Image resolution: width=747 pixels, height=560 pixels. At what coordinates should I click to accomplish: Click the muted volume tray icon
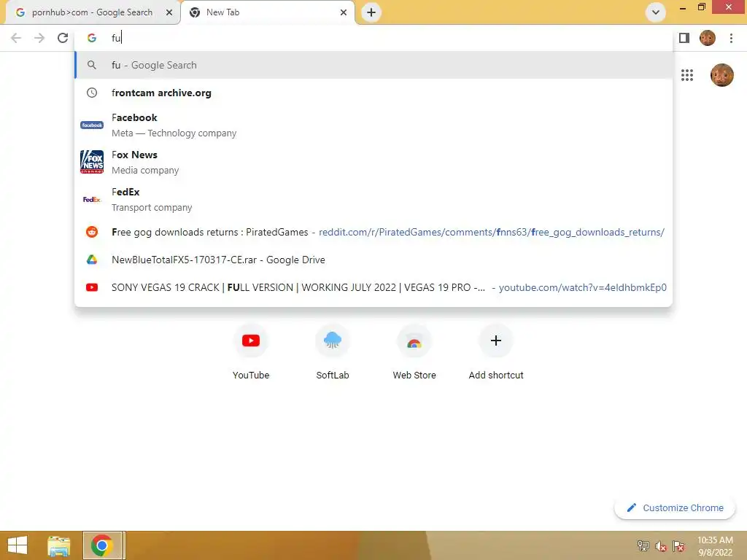tap(661, 546)
